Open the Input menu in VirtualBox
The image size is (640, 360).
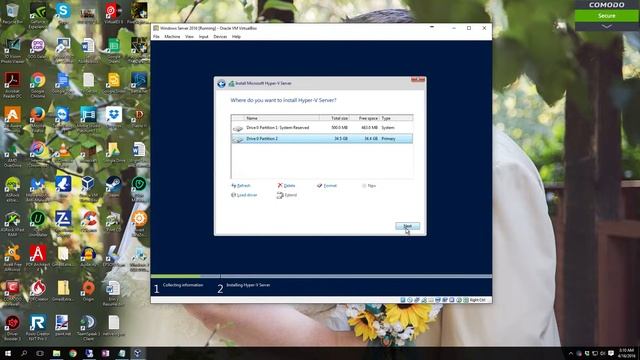tap(203, 37)
